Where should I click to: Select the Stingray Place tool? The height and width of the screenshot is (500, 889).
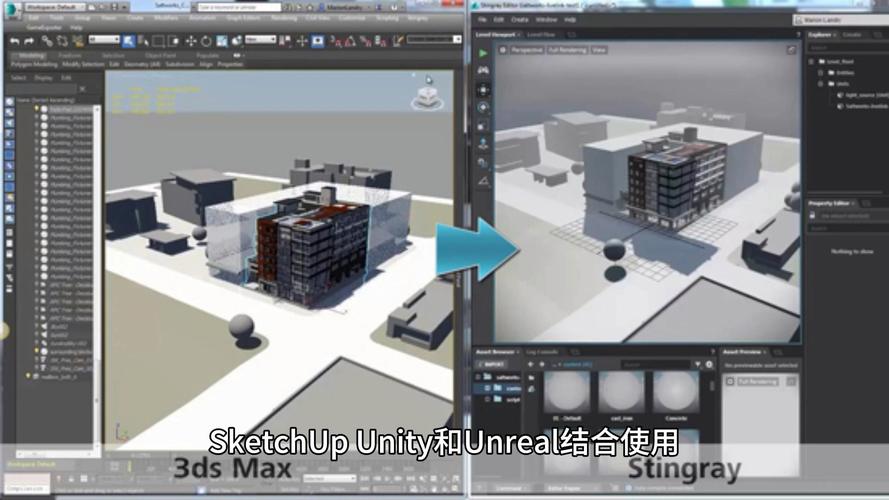483,143
